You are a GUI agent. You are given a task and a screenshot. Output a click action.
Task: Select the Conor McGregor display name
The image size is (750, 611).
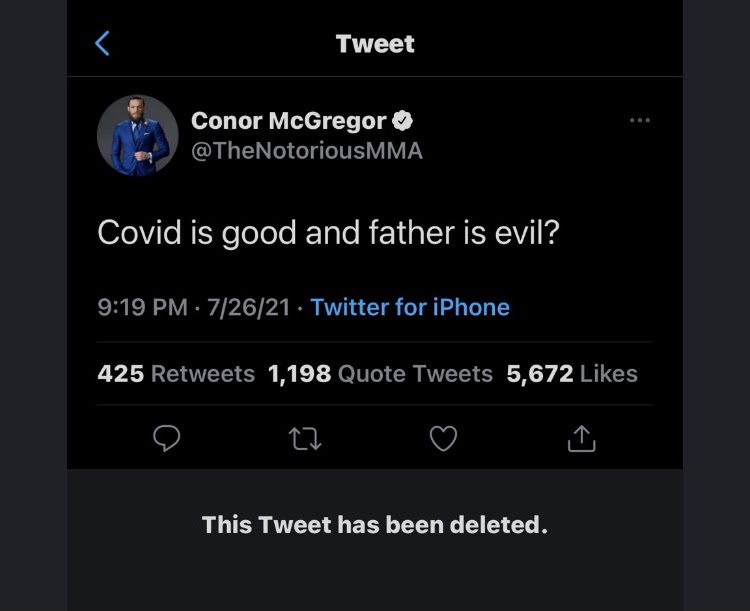pos(288,121)
